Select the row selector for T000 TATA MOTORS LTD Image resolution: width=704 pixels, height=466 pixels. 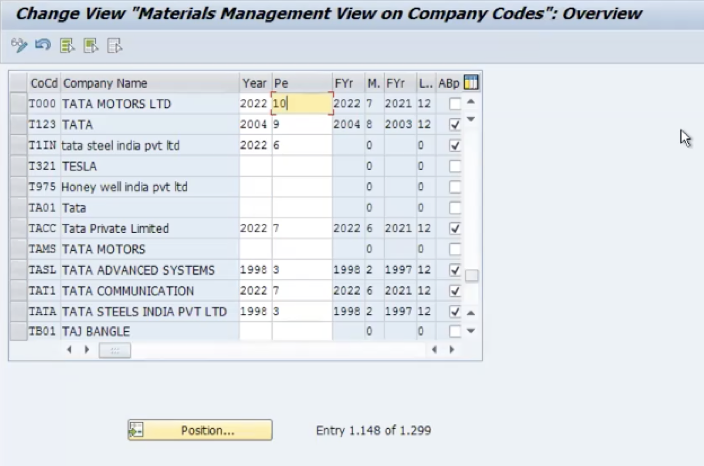[18, 104]
